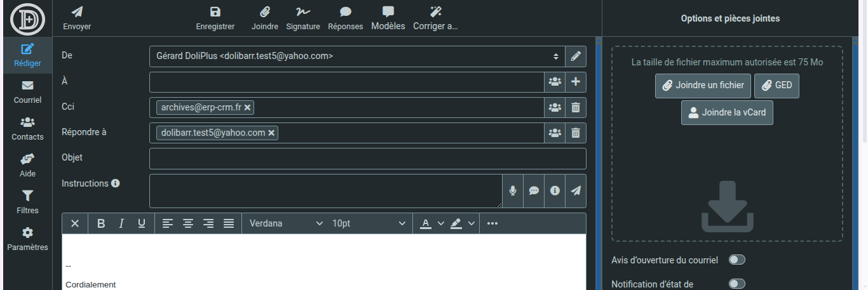Toggle underline formatting

[142, 223]
